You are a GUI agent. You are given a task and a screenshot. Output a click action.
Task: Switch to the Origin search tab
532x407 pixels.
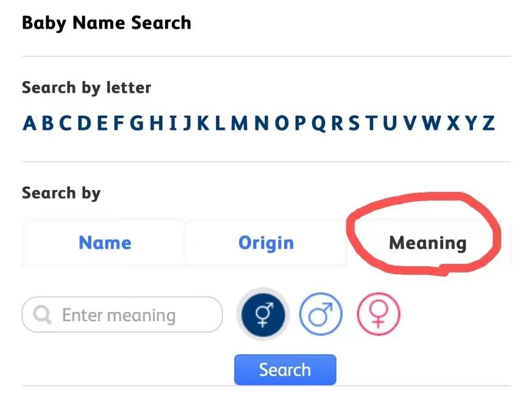pyautogui.click(x=266, y=242)
